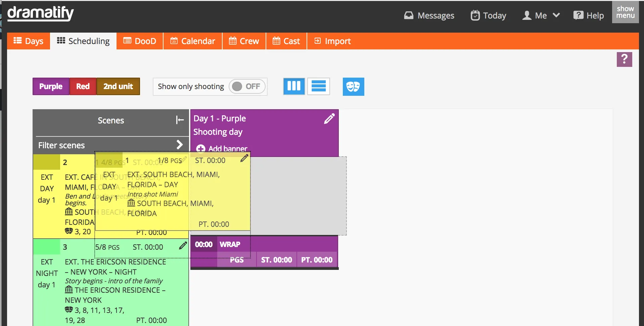Switch to the Cast tab

click(286, 41)
